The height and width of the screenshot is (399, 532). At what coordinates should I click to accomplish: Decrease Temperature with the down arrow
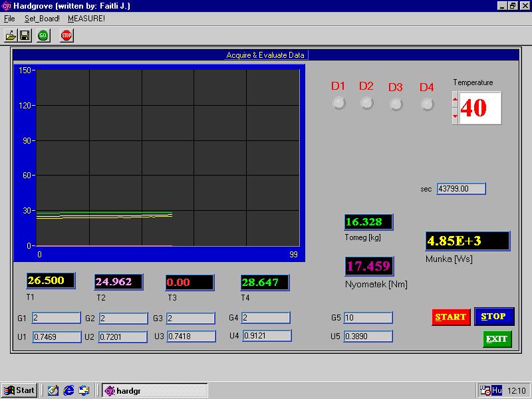[456, 116]
